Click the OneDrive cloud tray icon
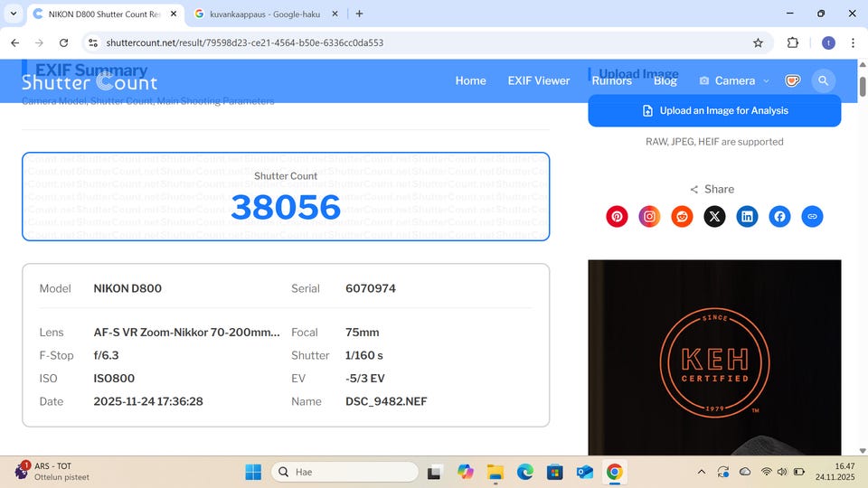The width and height of the screenshot is (868, 488). tap(745, 472)
